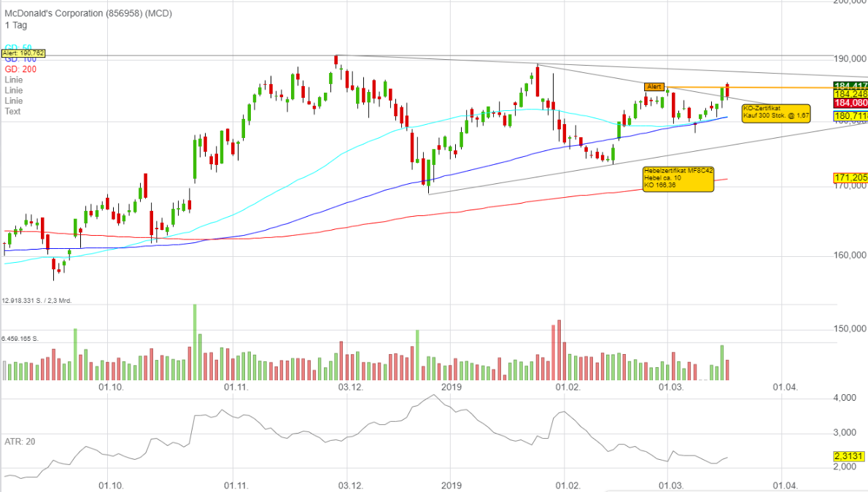Select the 2,3131 ATR value label
The height and width of the screenshot is (492, 868).
(x=849, y=456)
